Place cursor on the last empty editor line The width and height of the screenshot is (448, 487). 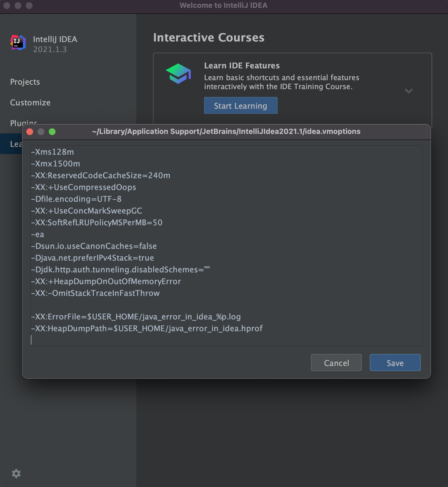(x=227, y=340)
